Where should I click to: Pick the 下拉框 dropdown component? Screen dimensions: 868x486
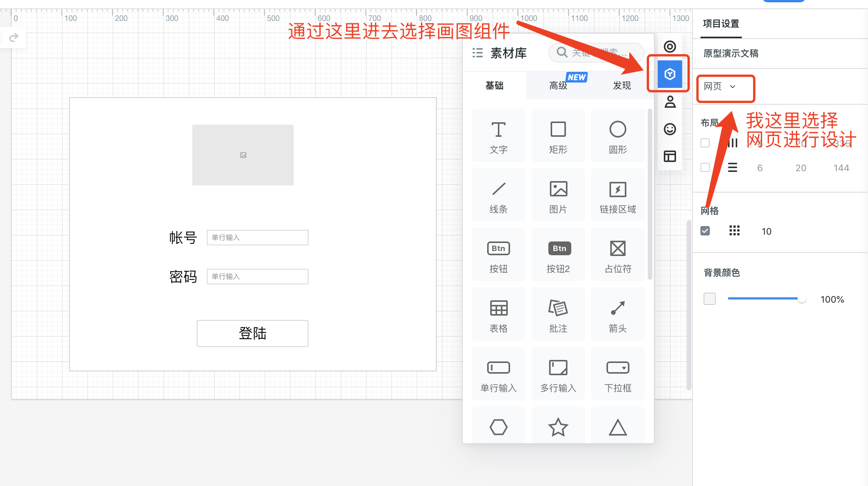click(x=618, y=374)
